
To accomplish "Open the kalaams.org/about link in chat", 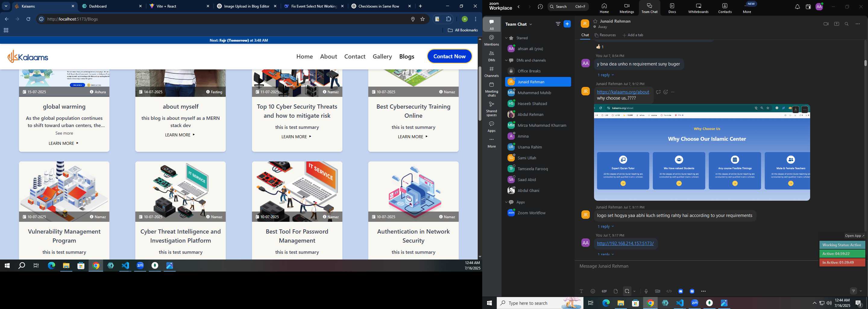I will coord(623,92).
